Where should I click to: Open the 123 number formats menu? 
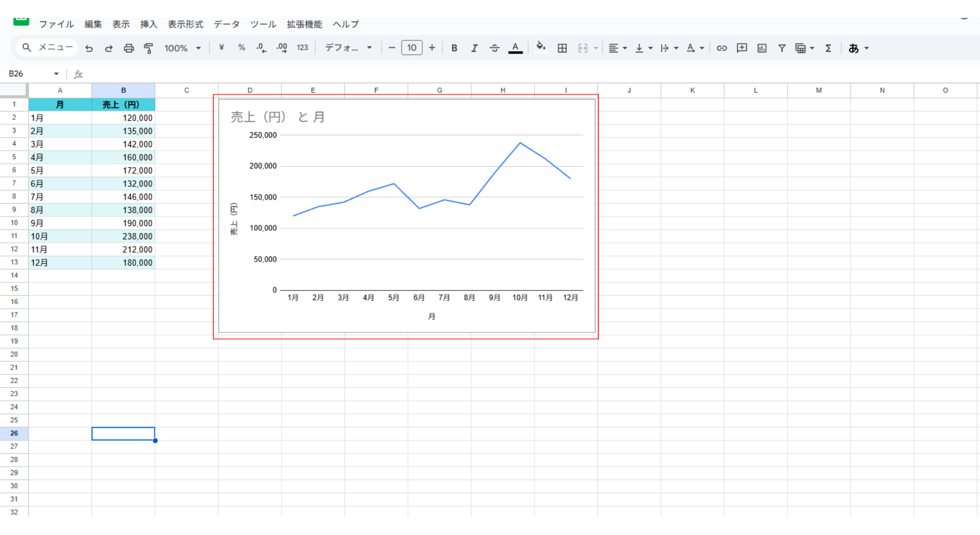(302, 48)
